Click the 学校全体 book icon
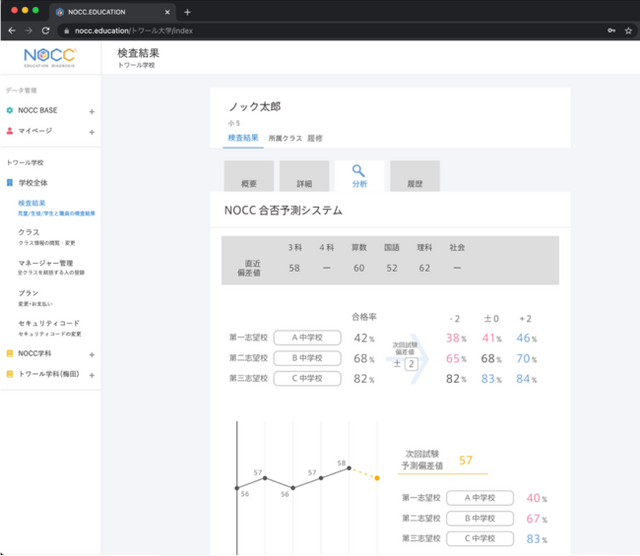The height and width of the screenshot is (556, 640). pos(10,183)
